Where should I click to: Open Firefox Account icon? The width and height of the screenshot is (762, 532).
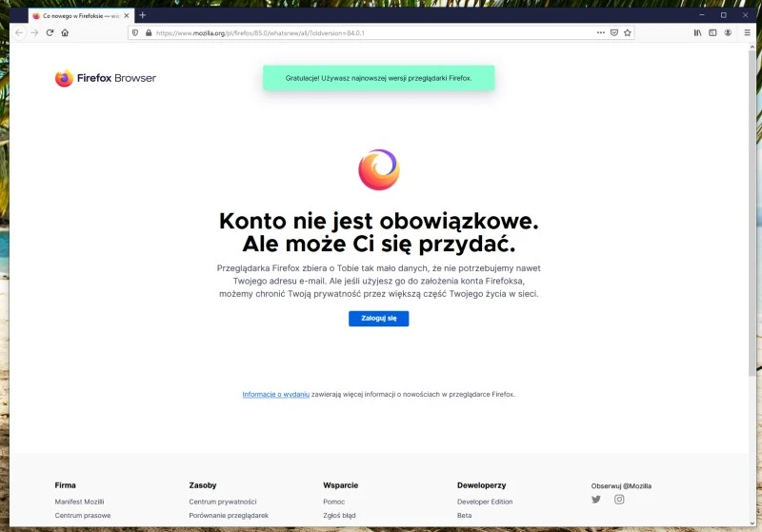tap(728, 33)
